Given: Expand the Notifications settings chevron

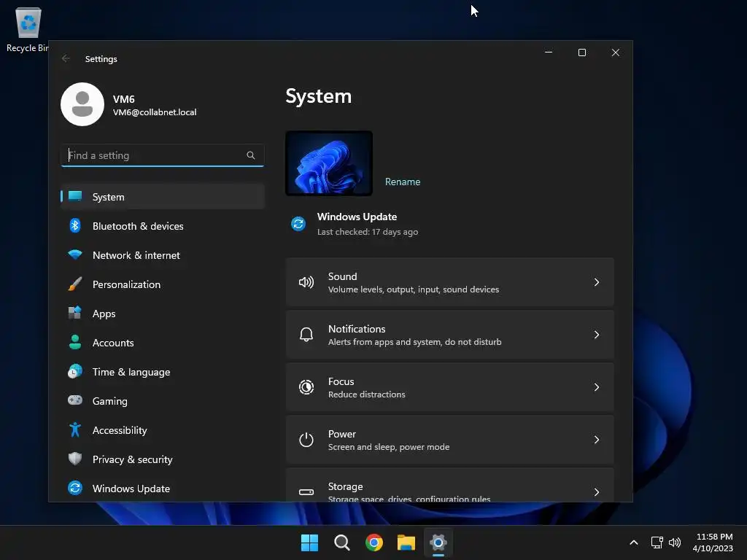Looking at the screenshot, I should point(597,335).
